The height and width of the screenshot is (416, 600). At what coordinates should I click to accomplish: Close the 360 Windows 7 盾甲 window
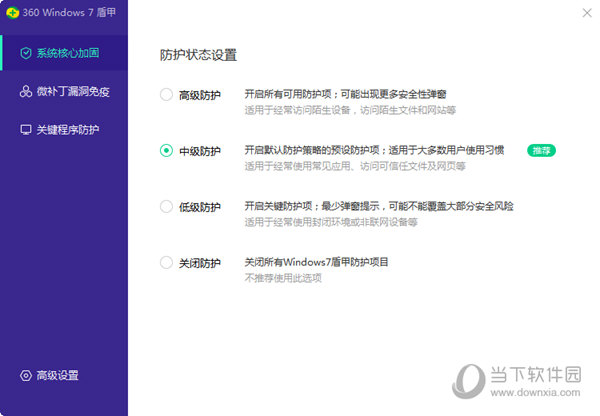point(587,13)
